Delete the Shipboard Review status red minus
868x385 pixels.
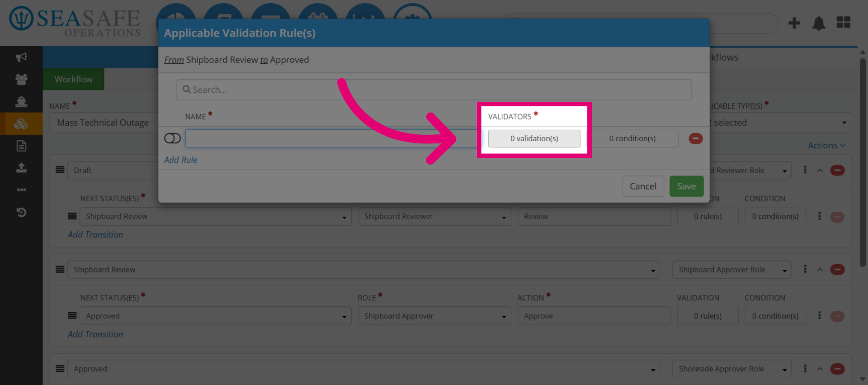coord(837,270)
